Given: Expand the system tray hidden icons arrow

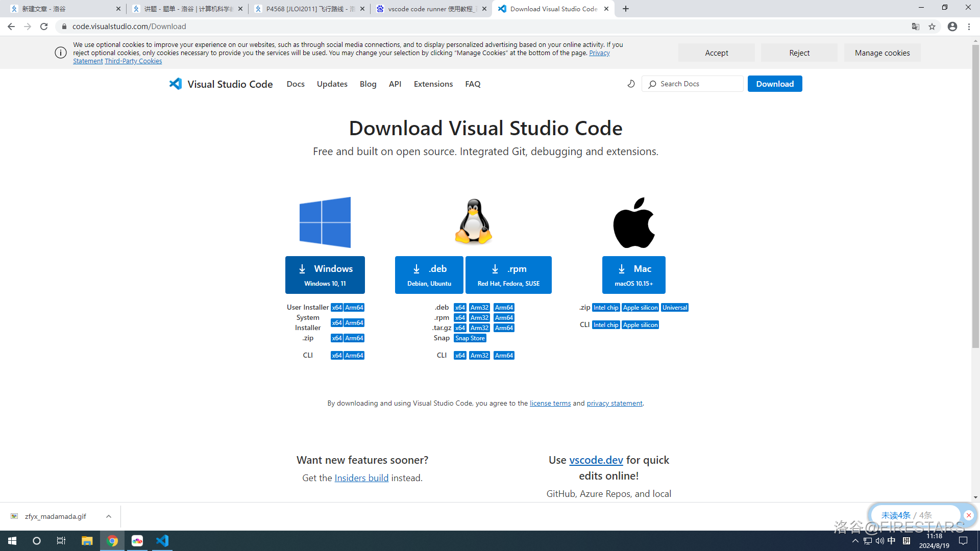Looking at the screenshot, I should point(855,541).
